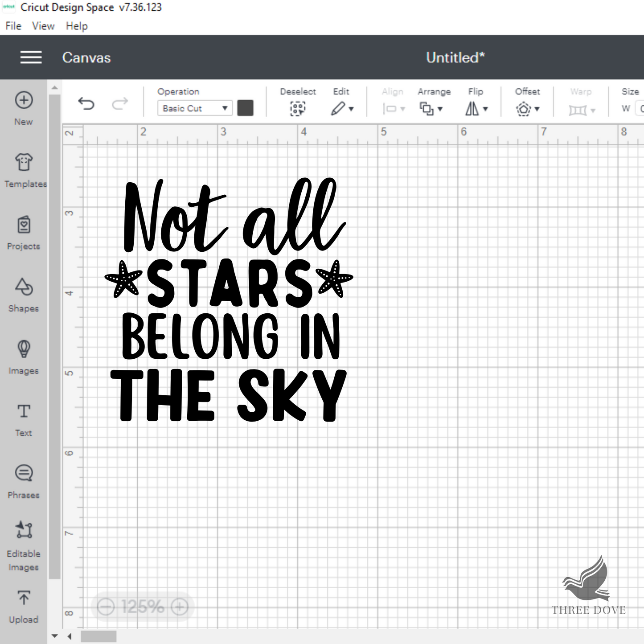Select the STARS word on canvas
The width and height of the screenshot is (644, 644).
(230, 283)
